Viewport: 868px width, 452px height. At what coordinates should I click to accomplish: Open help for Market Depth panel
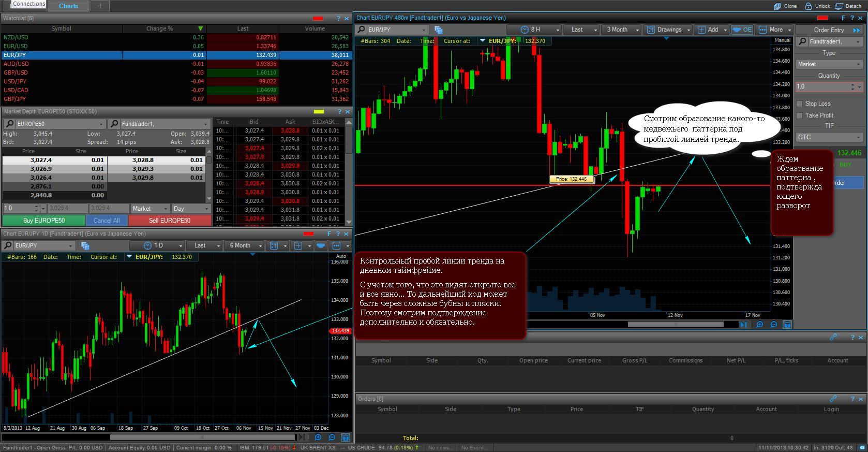point(339,112)
